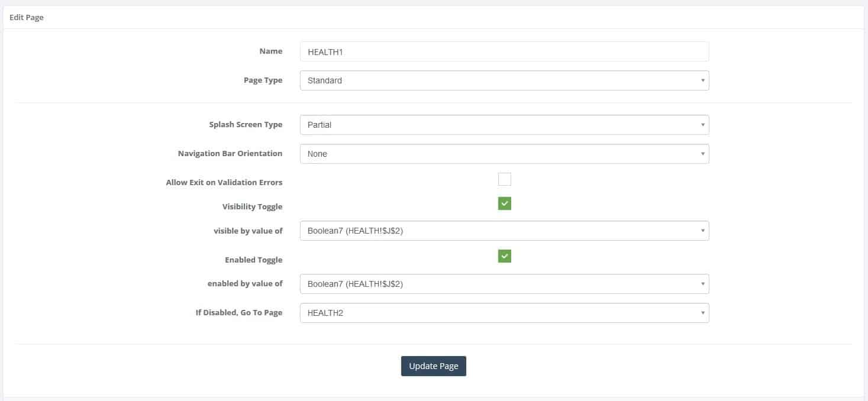Image resolution: width=868 pixels, height=401 pixels.
Task: Click the If Disabled, Go To Page label
Action: pyautogui.click(x=239, y=313)
